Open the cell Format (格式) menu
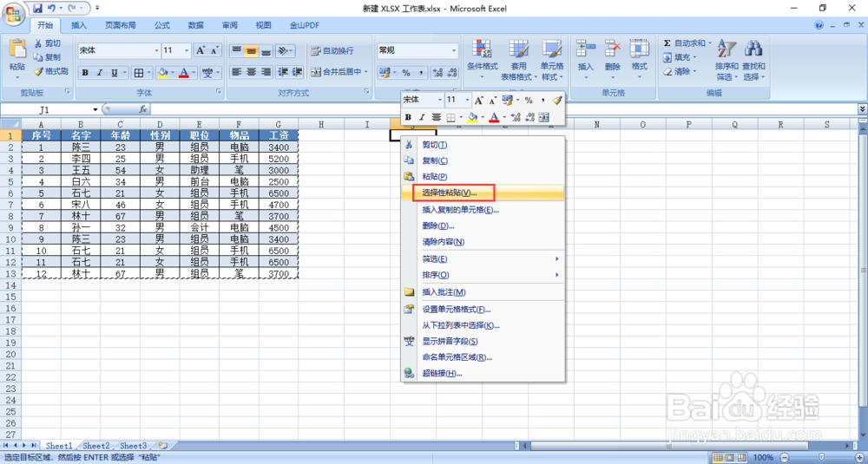868x464 pixels. click(640, 59)
